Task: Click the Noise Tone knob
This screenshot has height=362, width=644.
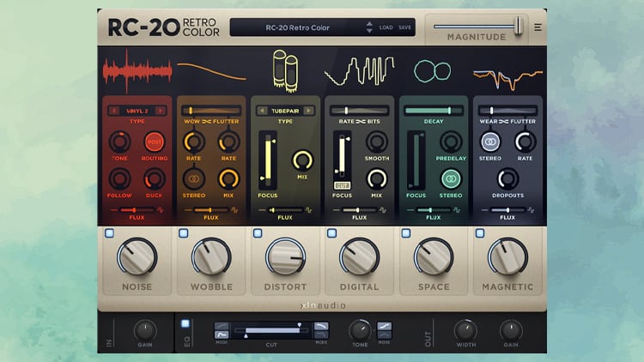Action: 119,142
